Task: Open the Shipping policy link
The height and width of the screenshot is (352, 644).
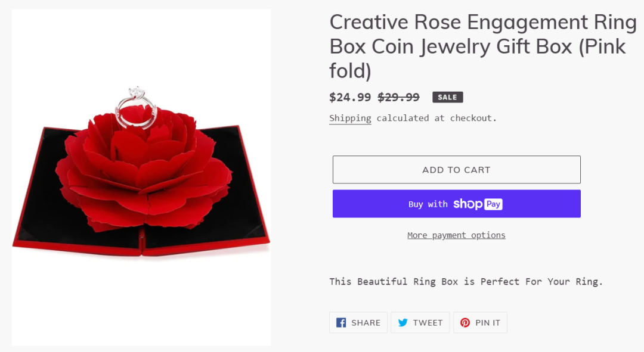Action: [x=350, y=118]
